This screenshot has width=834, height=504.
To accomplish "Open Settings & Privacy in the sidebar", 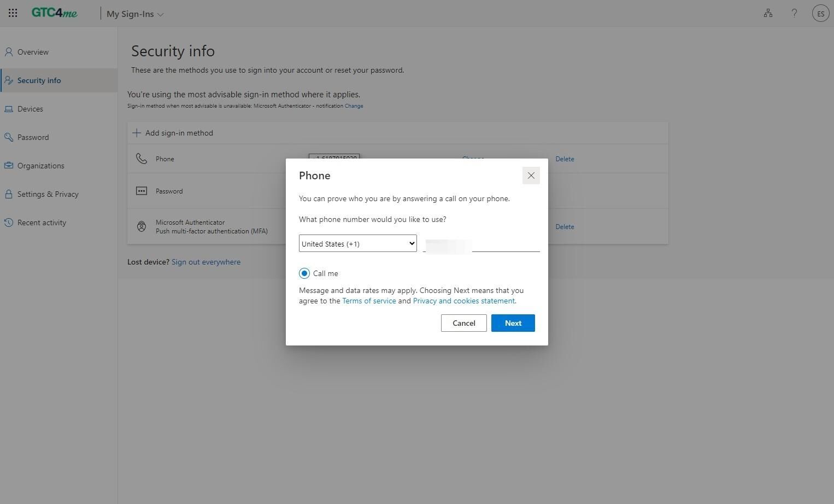I will pyautogui.click(x=48, y=194).
